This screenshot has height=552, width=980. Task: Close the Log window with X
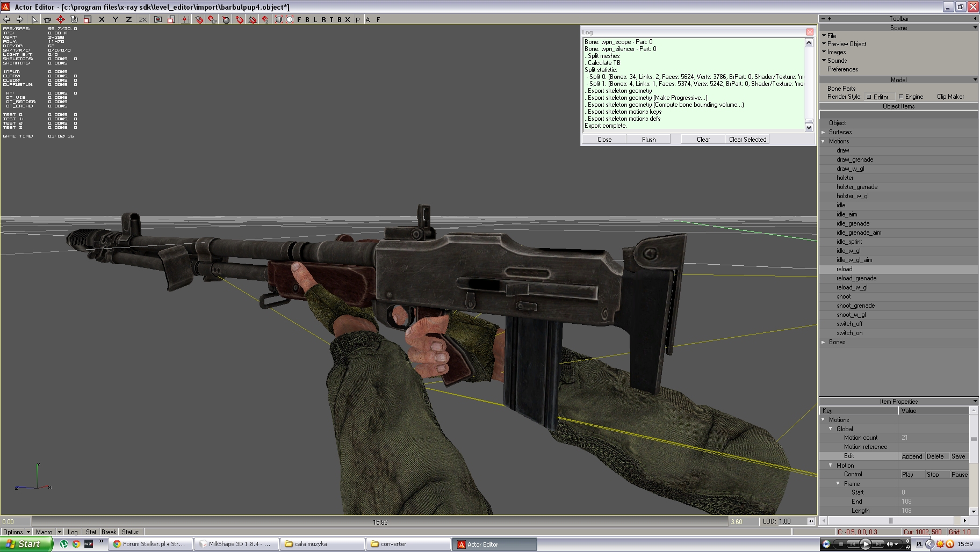tap(810, 32)
